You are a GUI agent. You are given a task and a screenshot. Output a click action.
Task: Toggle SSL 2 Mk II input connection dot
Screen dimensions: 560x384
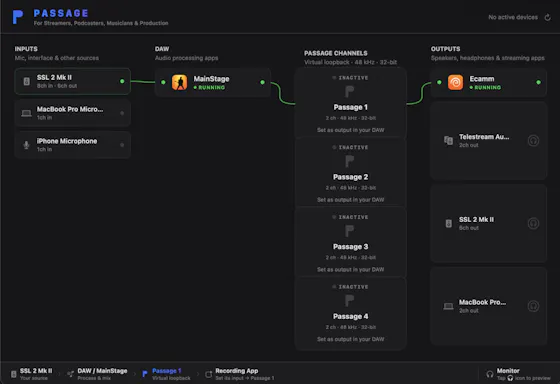tap(122, 81)
